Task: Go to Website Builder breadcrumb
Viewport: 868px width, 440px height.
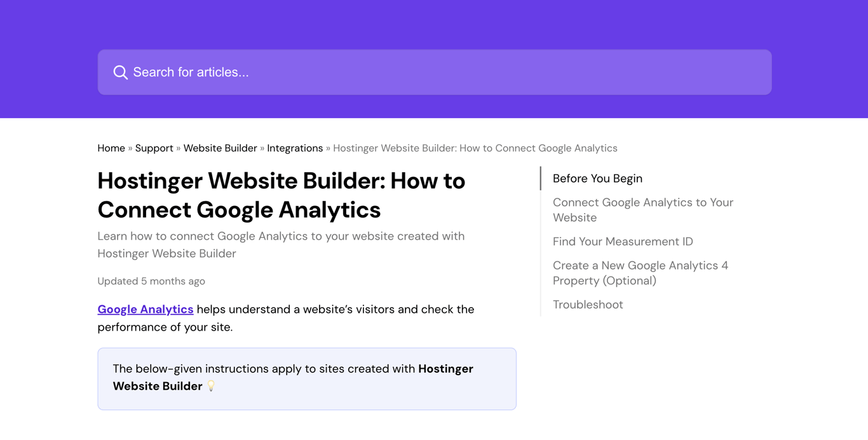Action: click(x=220, y=148)
